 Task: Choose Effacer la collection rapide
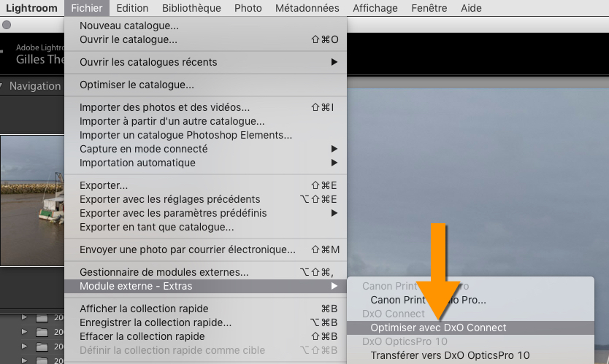(x=205, y=336)
